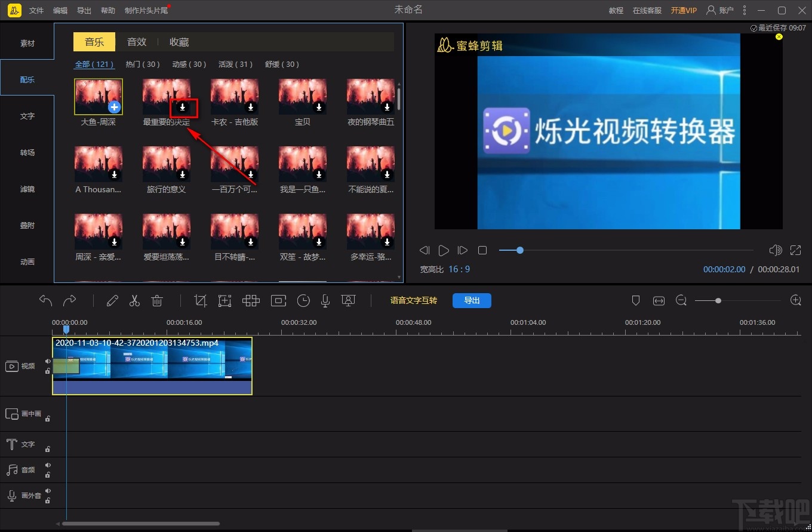Click the preview playback progress slider

coord(626,250)
